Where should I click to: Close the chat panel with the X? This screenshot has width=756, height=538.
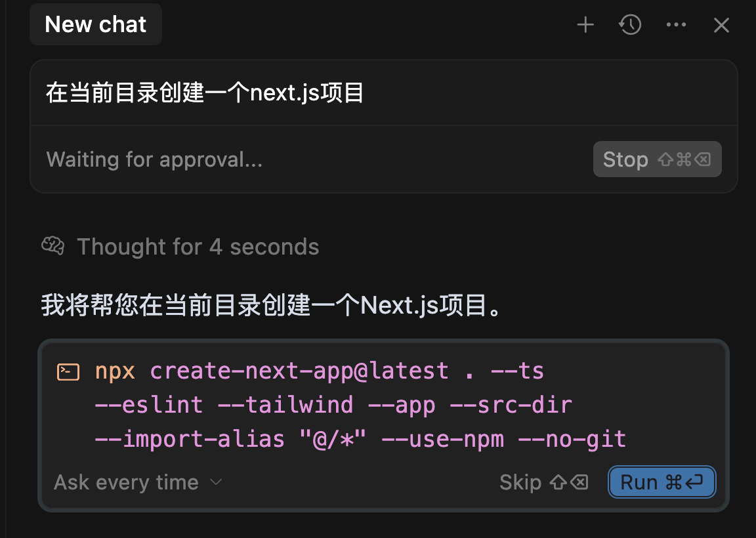tap(721, 26)
